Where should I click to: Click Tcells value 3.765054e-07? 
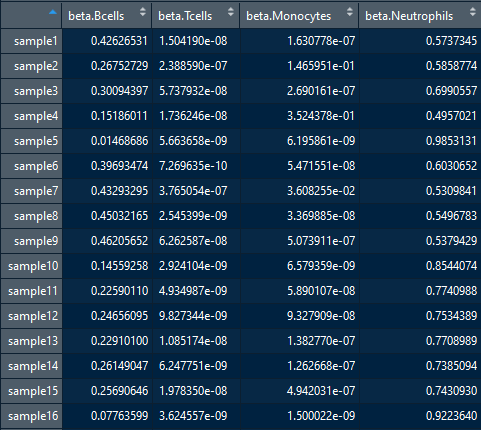click(x=193, y=191)
